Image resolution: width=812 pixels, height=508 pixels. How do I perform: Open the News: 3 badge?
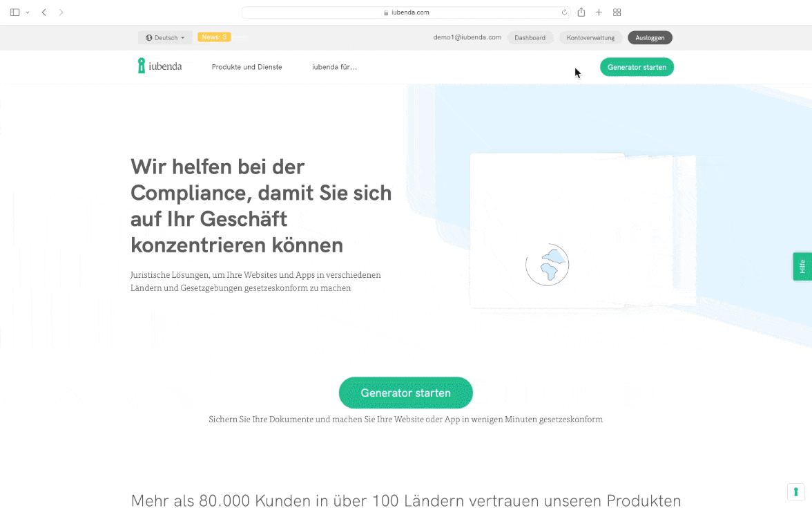[x=214, y=37]
